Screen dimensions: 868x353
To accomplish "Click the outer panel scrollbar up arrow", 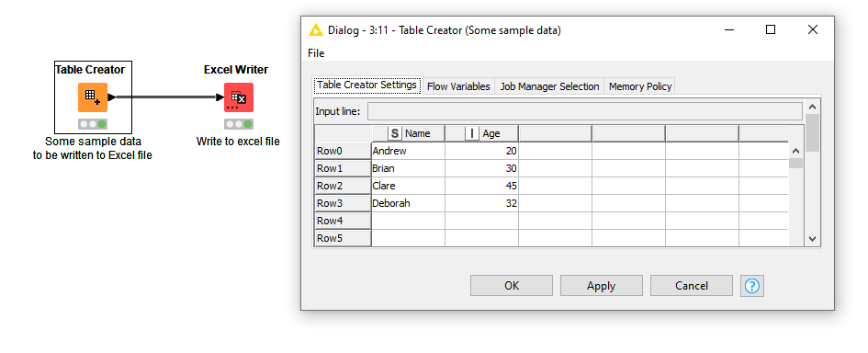I will 813,107.
